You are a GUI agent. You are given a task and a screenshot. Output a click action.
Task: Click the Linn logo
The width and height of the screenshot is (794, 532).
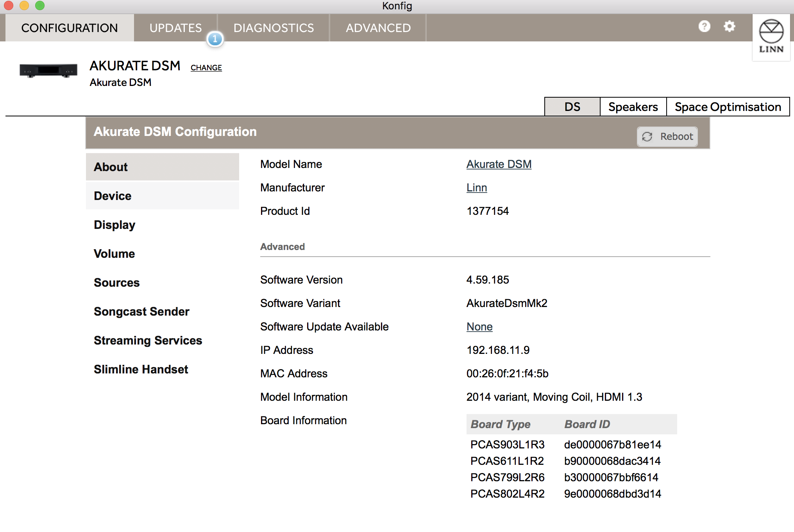[x=771, y=37]
